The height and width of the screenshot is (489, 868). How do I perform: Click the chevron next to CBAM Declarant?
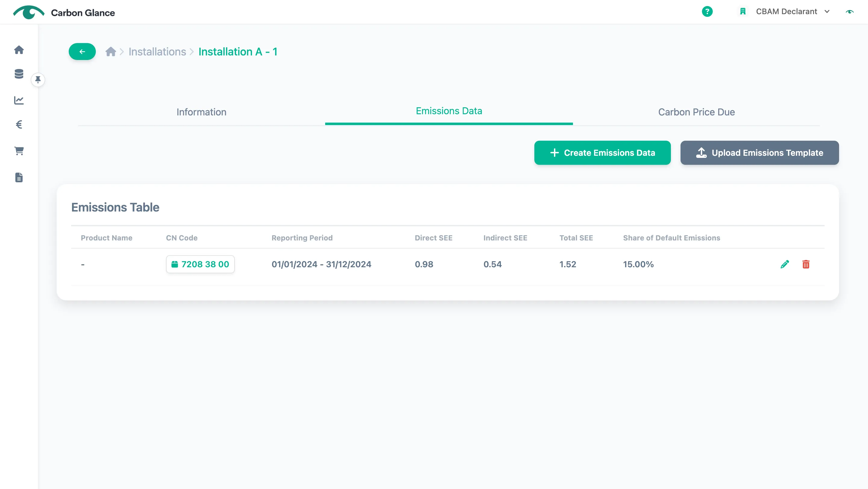[827, 11]
